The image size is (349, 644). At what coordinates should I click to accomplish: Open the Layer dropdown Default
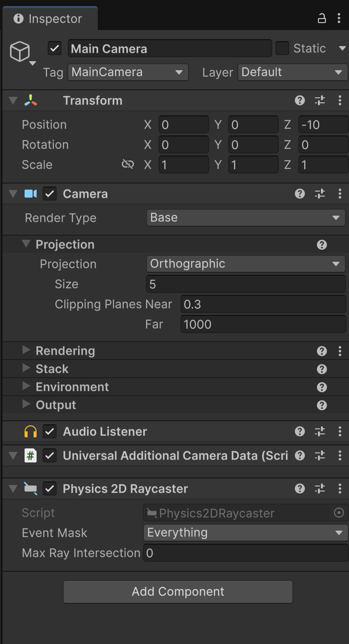click(x=292, y=72)
